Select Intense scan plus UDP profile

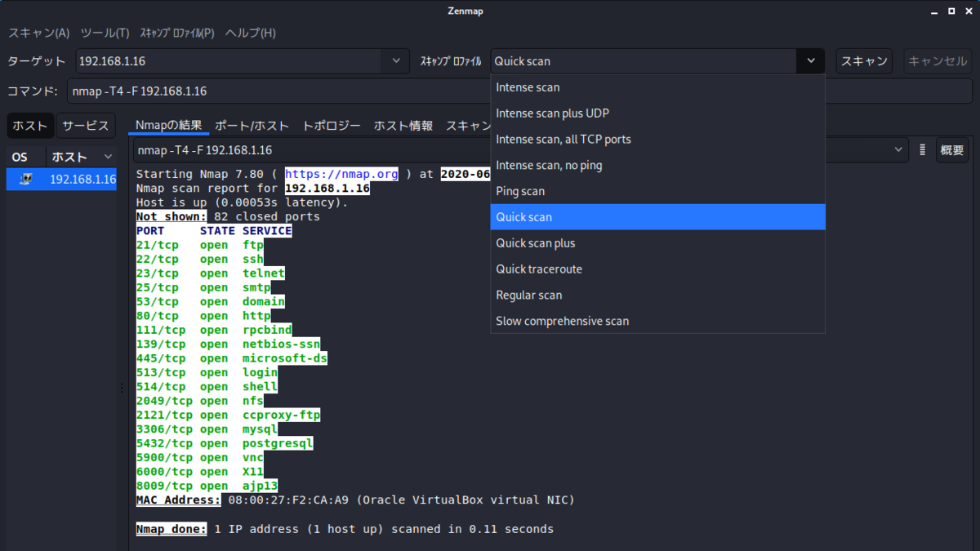(x=657, y=113)
